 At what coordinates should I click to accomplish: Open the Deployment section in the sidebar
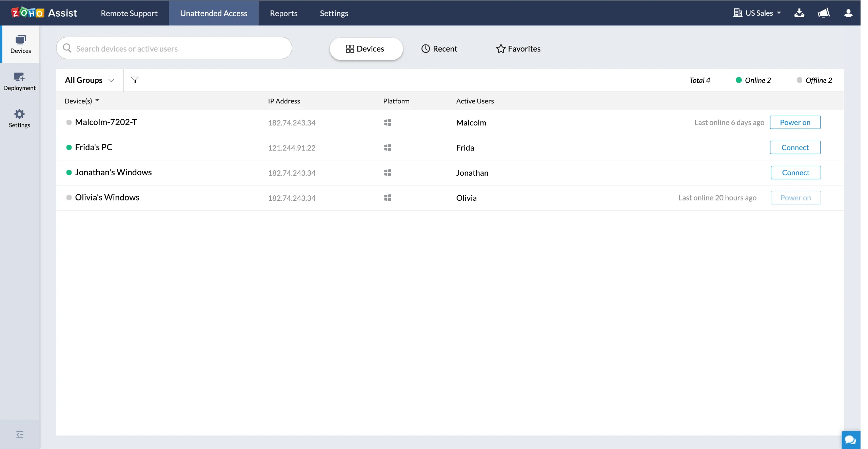(19, 81)
